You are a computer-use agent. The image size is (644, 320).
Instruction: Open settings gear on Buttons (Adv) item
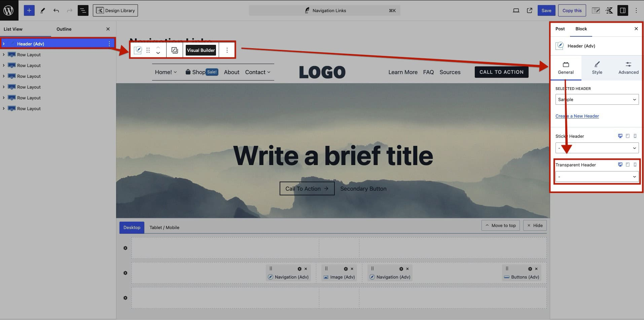point(530,269)
